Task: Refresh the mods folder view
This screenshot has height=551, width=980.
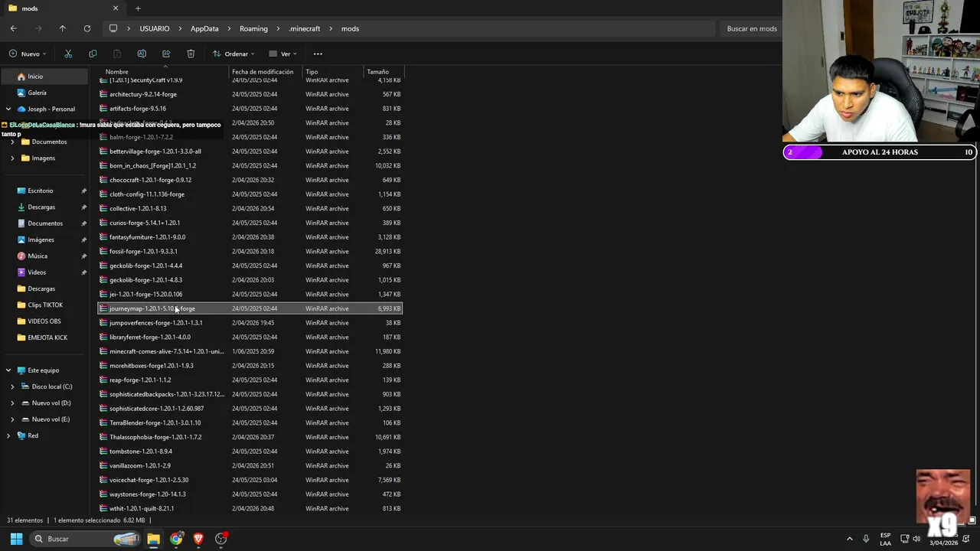Action: 87,28
